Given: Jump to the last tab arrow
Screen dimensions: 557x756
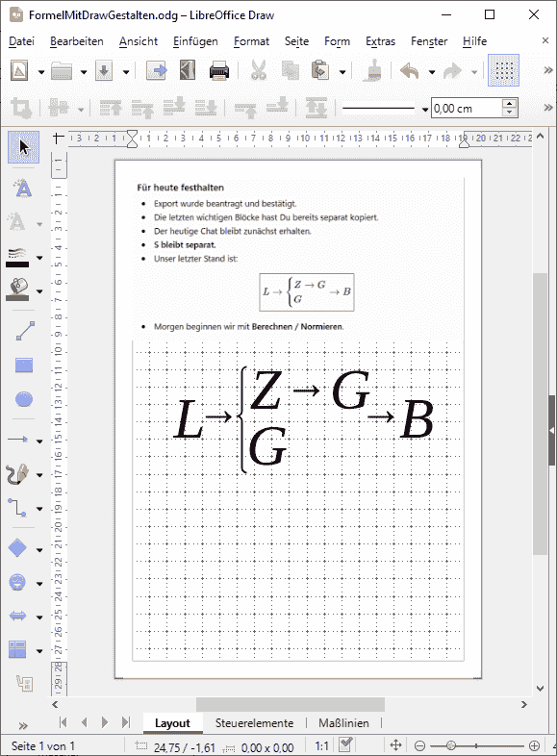Looking at the screenshot, I should (x=126, y=721).
